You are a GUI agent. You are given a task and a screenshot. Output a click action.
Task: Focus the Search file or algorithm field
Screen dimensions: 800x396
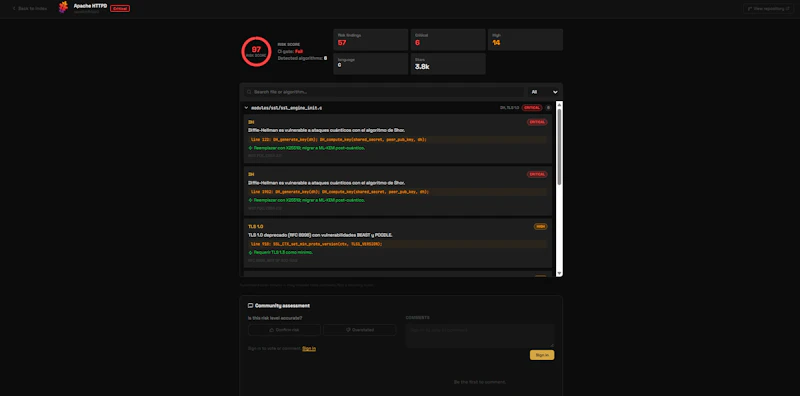click(x=384, y=92)
